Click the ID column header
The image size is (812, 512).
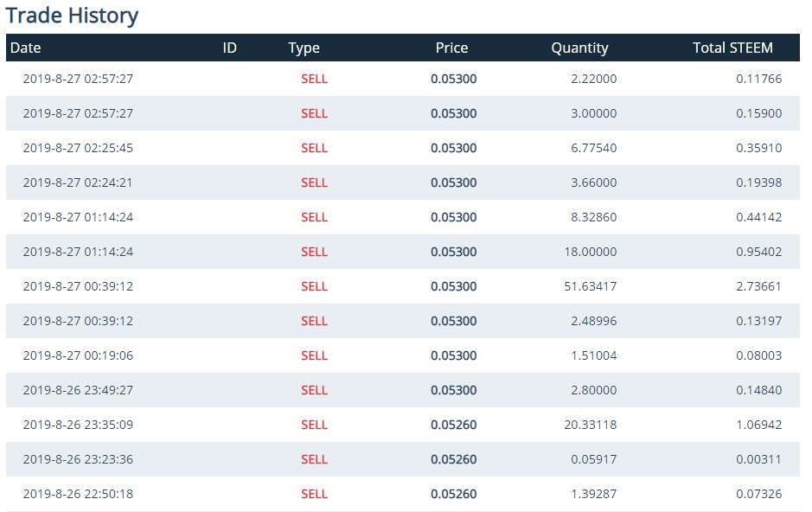point(229,48)
